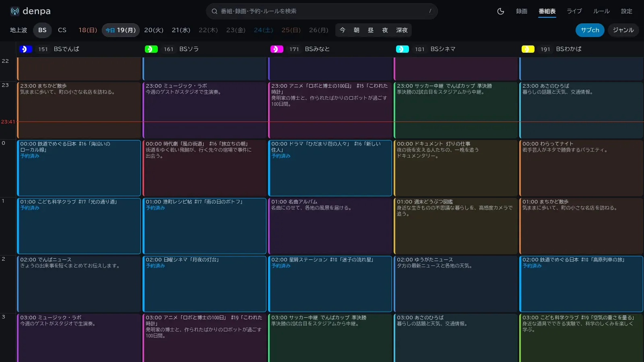The width and height of the screenshot is (644, 362).
Task: Open the 録画 recordings page
Action: point(522,11)
